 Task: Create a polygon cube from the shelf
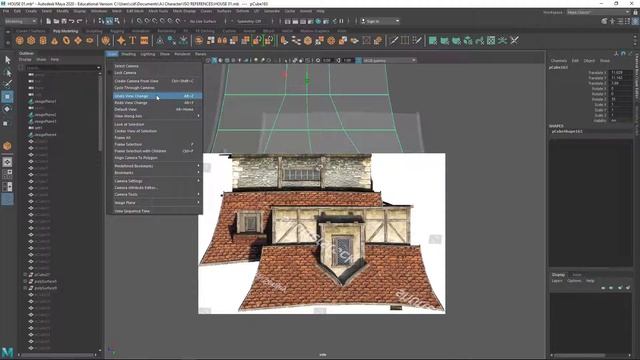click(x=31, y=40)
